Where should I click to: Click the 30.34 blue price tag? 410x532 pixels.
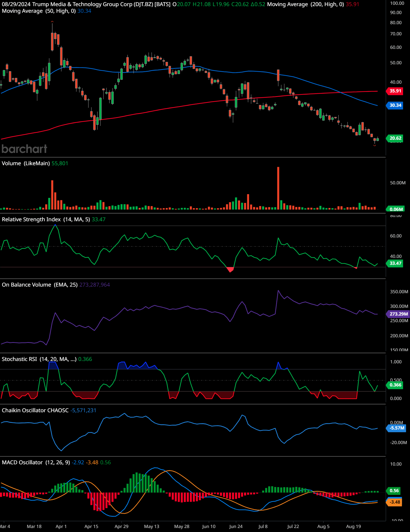395,105
